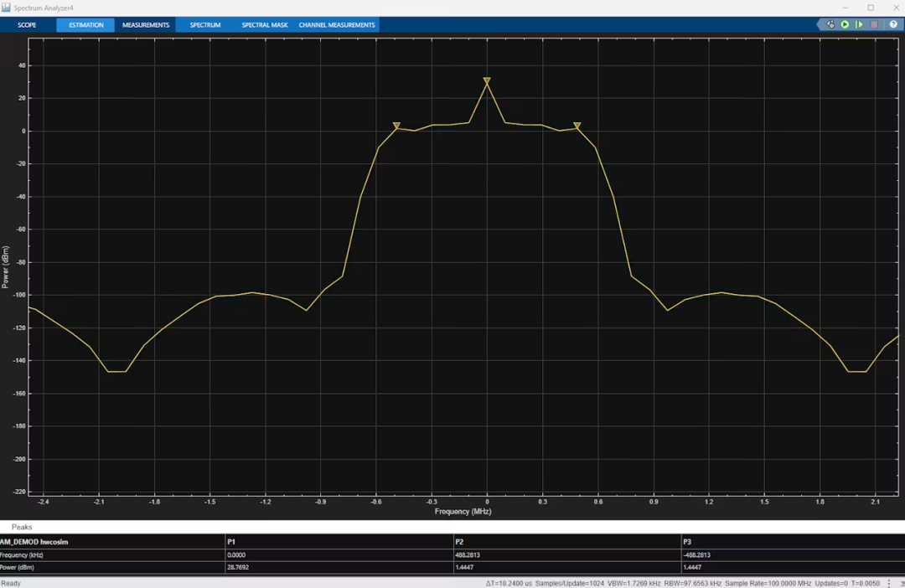
Task: Select the MEASUREMENTS tab
Action: [x=146, y=25]
